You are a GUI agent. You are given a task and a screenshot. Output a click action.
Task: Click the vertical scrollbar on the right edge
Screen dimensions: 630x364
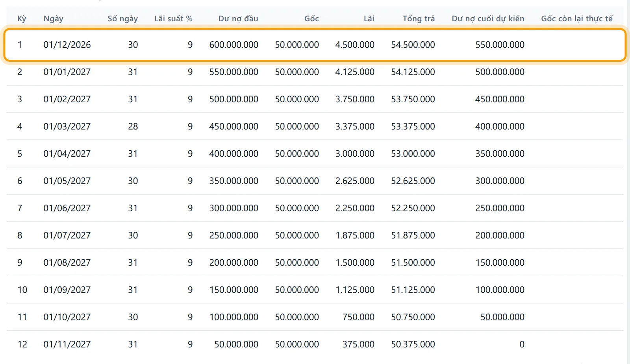[x=628, y=182]
